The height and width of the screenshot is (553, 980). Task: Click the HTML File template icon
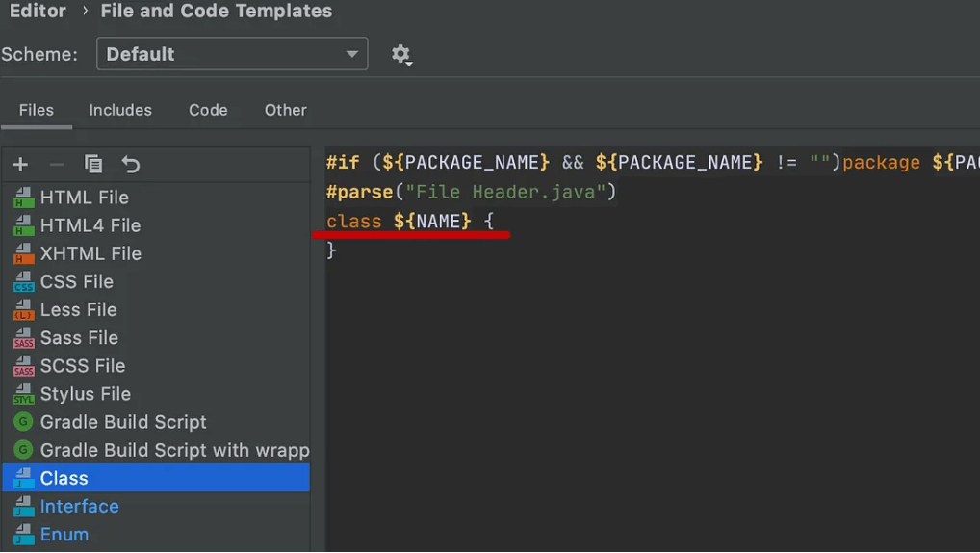pos(23,197)
